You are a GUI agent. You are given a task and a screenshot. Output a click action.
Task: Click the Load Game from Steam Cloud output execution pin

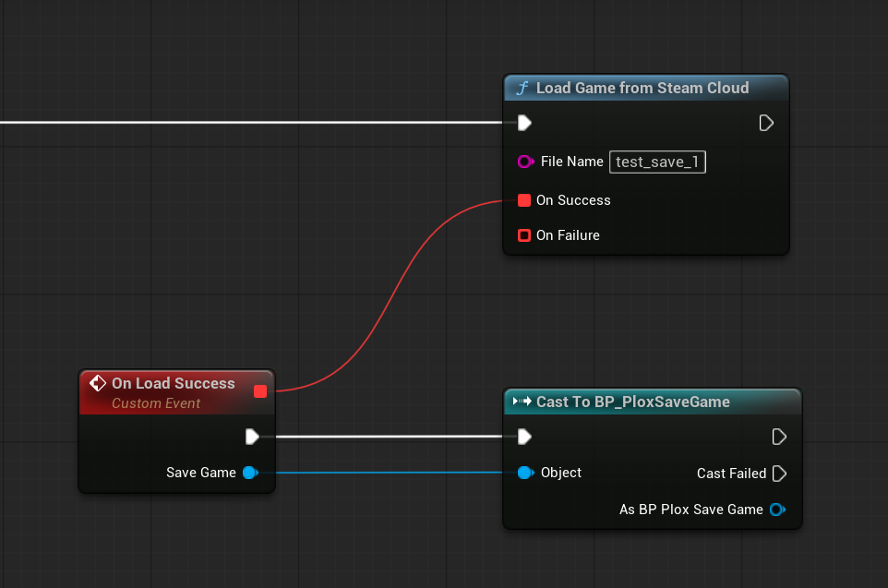click(x=766, y=123)
